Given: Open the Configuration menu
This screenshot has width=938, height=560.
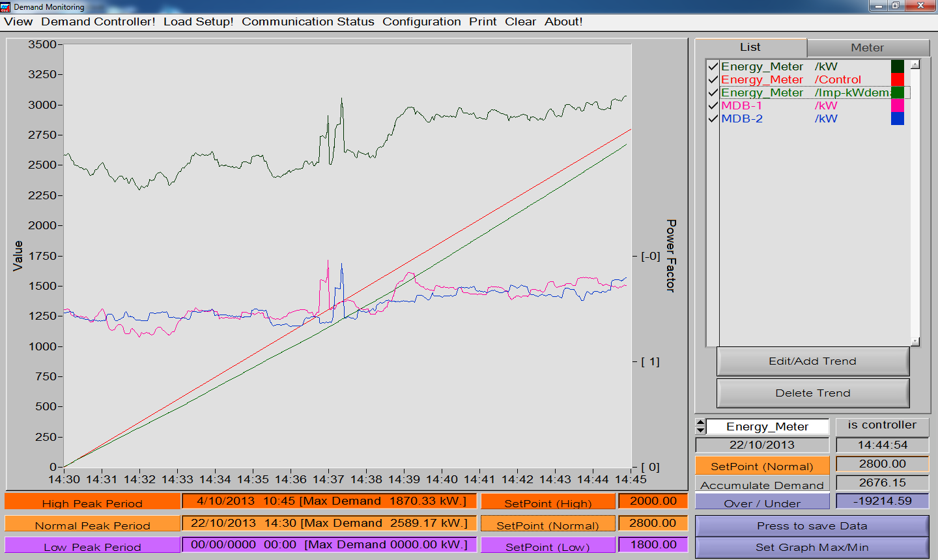Looking at the screenshot, I should coord(421,21).
